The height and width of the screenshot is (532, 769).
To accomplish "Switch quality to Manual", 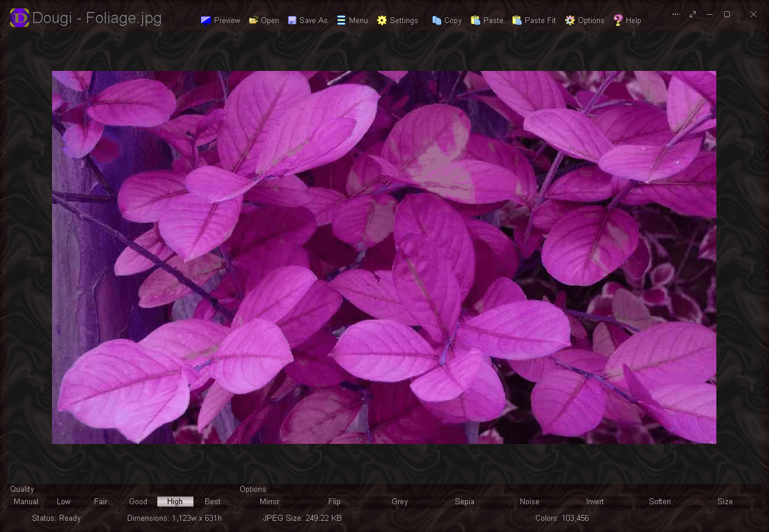I will coord(26,501).
